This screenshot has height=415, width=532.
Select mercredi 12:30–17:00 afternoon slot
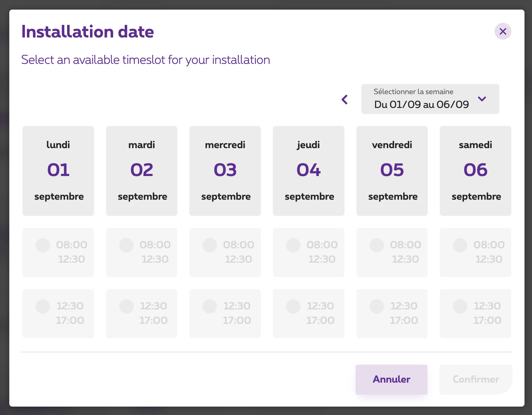(210, 306)
